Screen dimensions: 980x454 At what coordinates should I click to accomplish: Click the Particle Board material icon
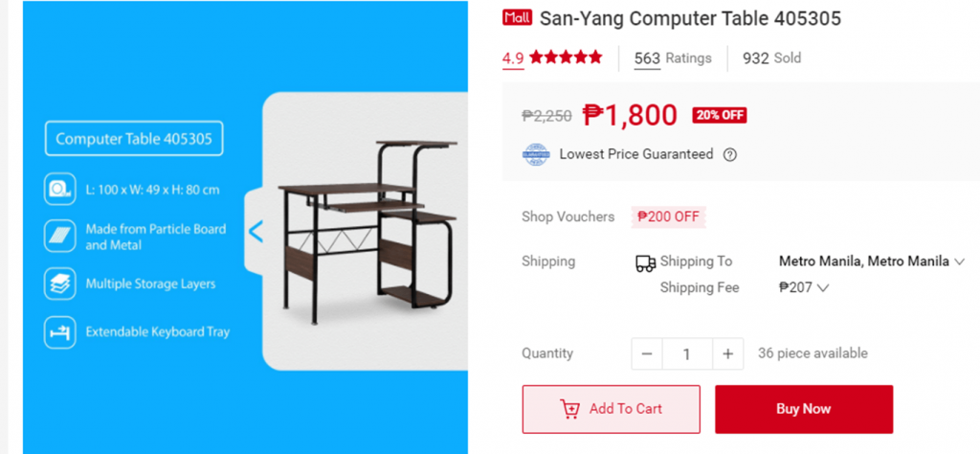(x=60, y=236)
